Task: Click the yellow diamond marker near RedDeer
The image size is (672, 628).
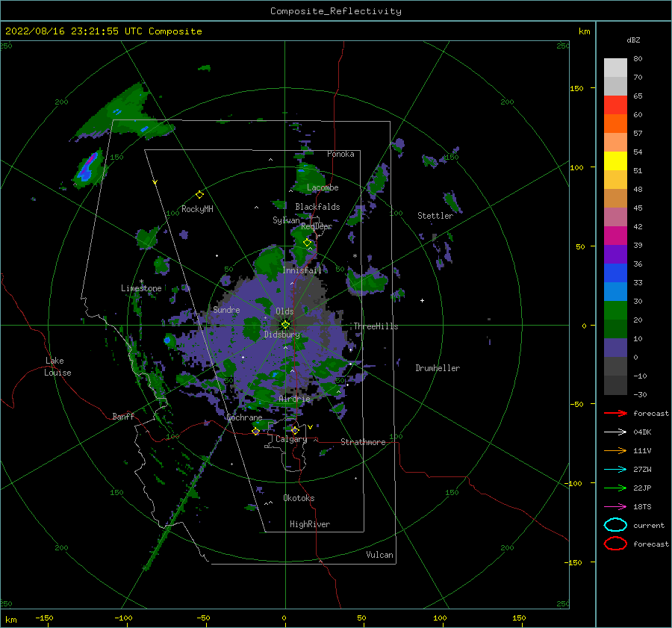Action: point(307,243)
